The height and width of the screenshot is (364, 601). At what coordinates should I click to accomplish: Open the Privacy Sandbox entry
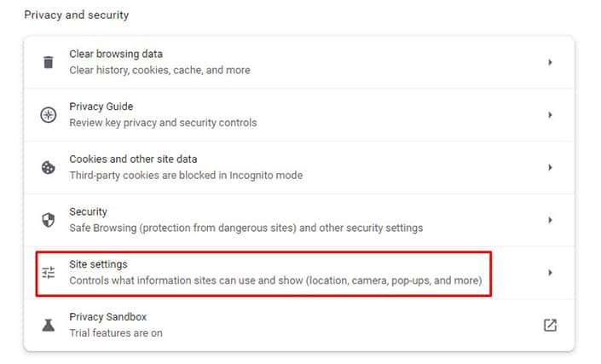[299, 325]
